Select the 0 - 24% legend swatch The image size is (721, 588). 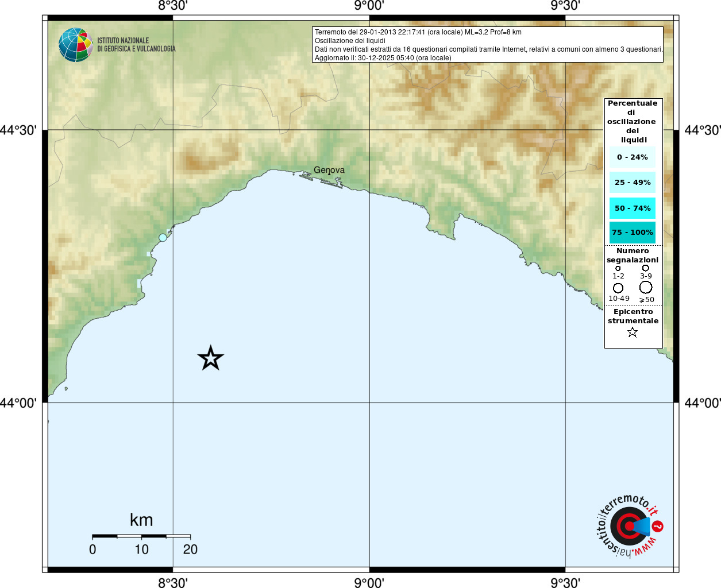coord(633,157)
